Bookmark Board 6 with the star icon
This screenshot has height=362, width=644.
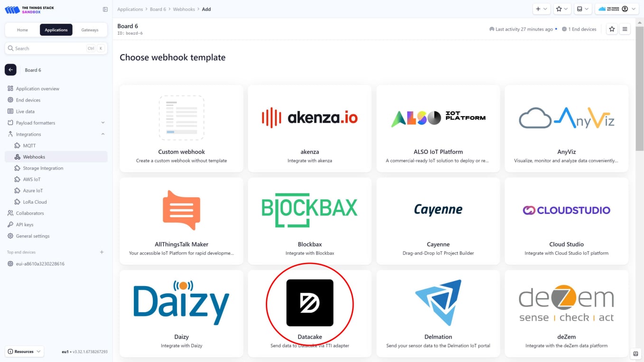coord(612,29)
